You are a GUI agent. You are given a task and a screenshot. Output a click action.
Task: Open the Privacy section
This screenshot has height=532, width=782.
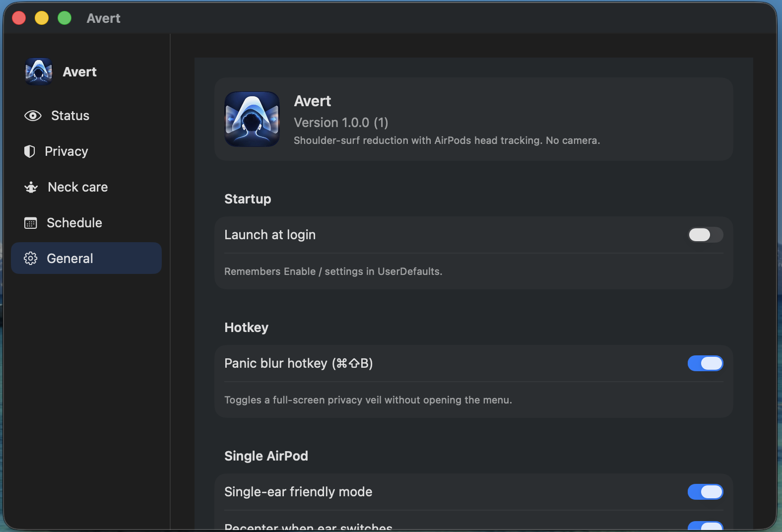click(86, 151)
